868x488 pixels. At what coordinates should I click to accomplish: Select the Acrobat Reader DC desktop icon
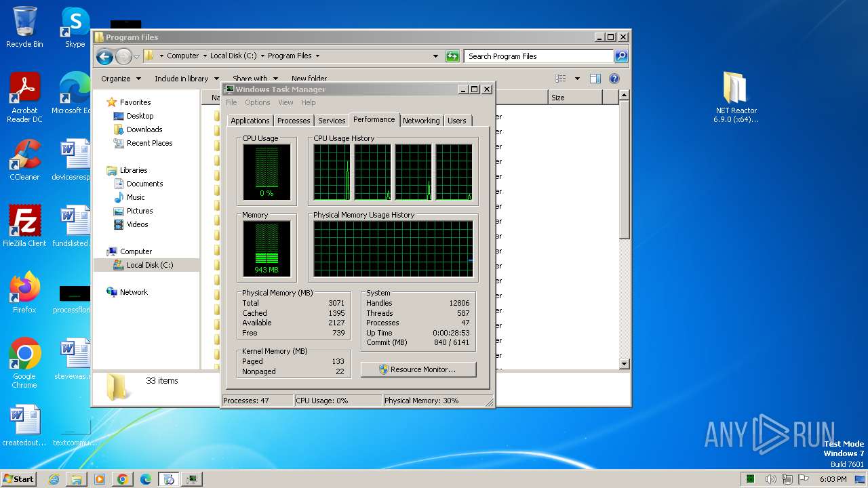coord(24,98)
